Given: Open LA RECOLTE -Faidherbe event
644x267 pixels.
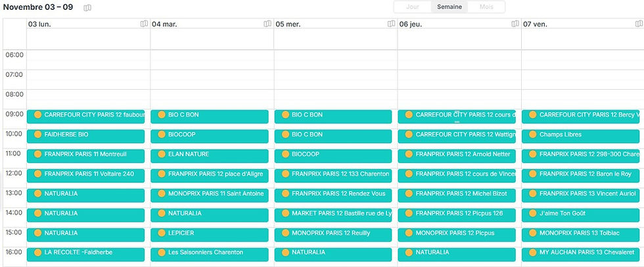Looking at the screenshot, I should click(86, 255).
